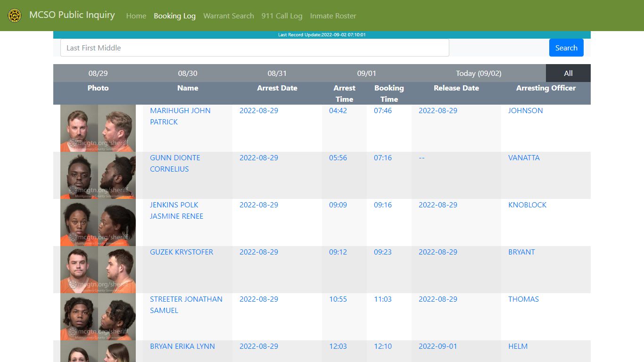Click arresting officer JOHNSON

click(525, 110)
